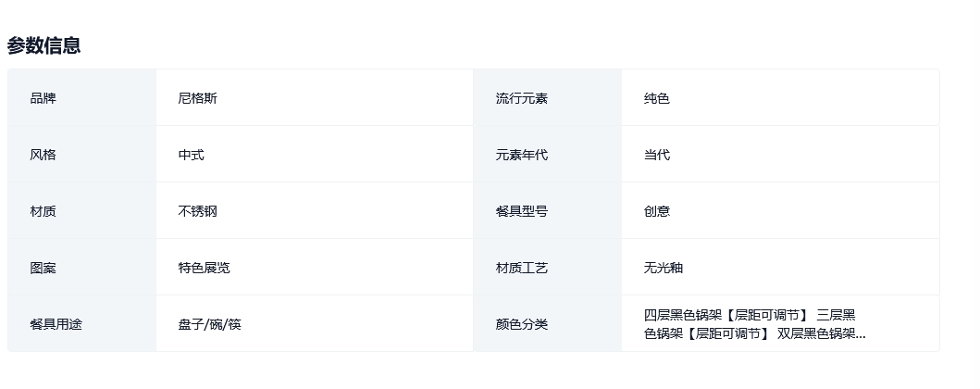Select the 图案 label cell
The height and width of the screenshot is (389, 980).
pyautogui.click(x=43, y=268)
